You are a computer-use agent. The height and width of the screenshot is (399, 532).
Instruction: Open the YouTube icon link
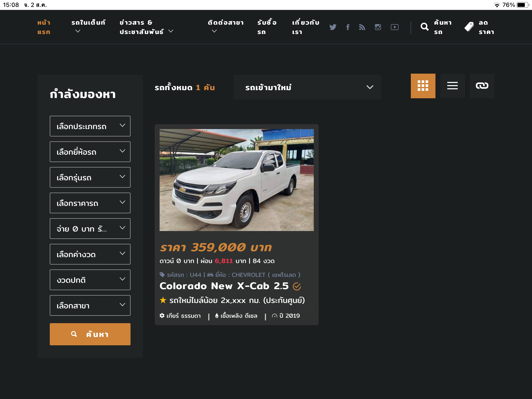tap(395, 27)
